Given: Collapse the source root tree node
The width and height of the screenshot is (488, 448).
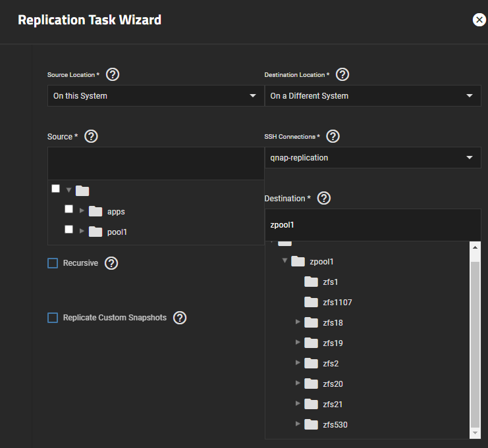Looking at the screenshot, I should [x=68, y=190].
